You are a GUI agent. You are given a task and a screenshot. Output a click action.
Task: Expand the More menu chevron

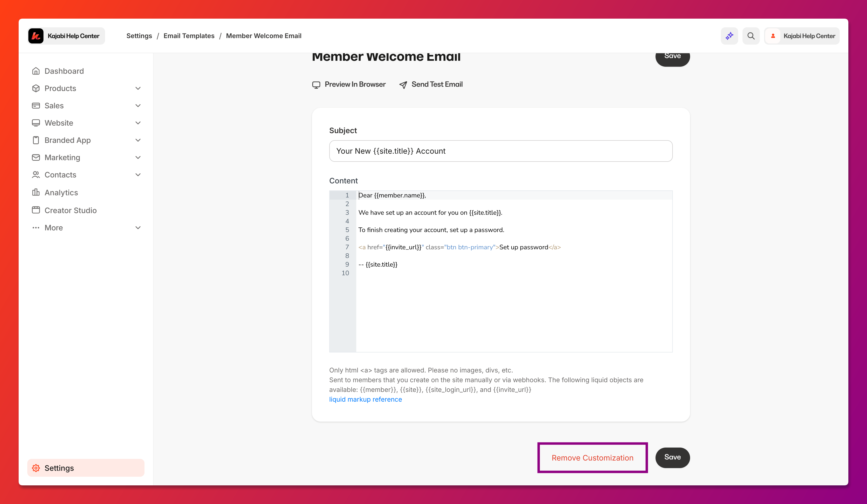(138, 228)
